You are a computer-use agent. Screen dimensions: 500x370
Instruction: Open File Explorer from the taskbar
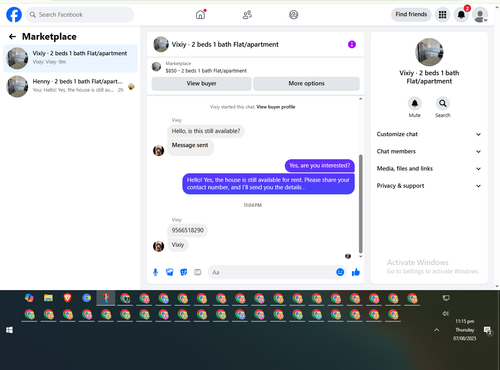[48, 298]
